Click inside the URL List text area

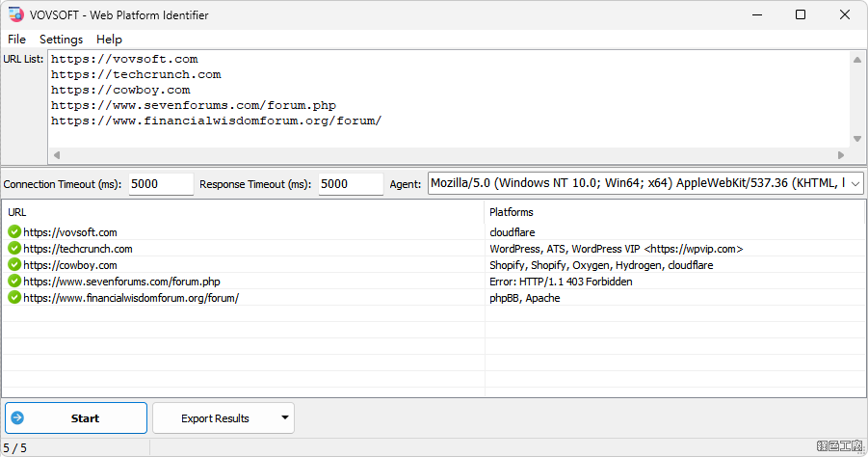(x=448, y=99)
